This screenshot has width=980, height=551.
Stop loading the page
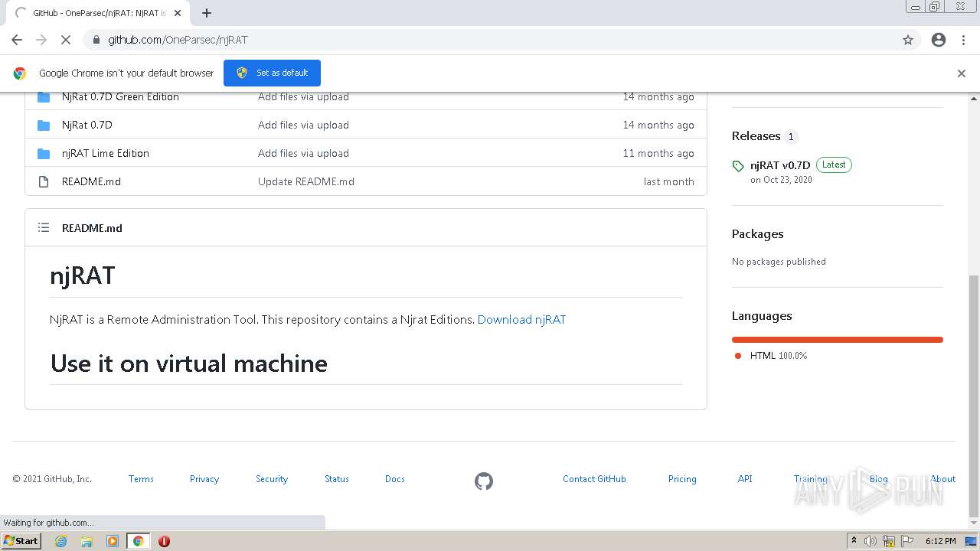click(65, 40)
